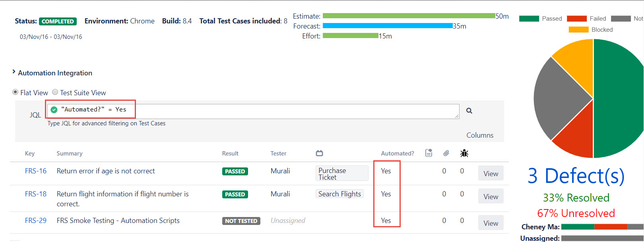Screen dimensions: 644x242
Task: Select the Test Suite View option
Action: pos(55,92)
